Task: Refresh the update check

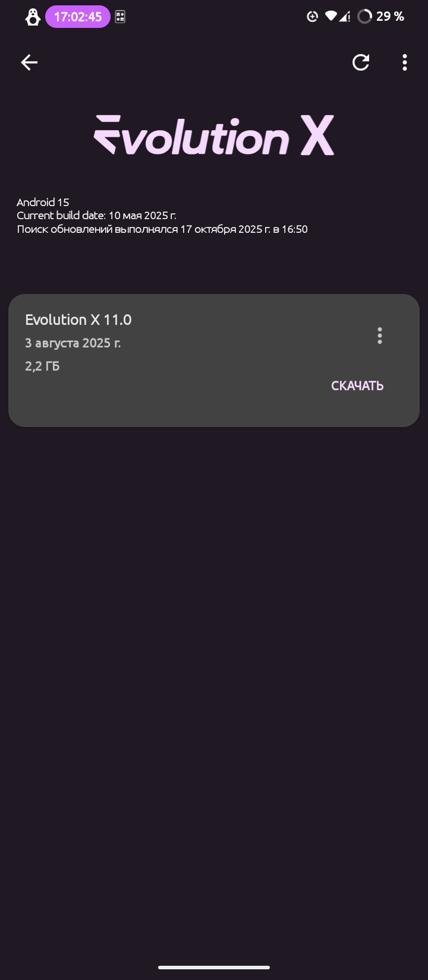Action: pos(361,62)
